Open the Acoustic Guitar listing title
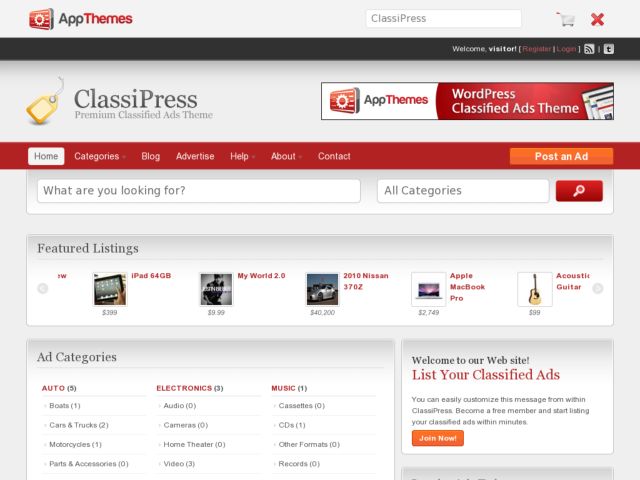Viewport: 640px width, 480px height. tap(572, 281)
